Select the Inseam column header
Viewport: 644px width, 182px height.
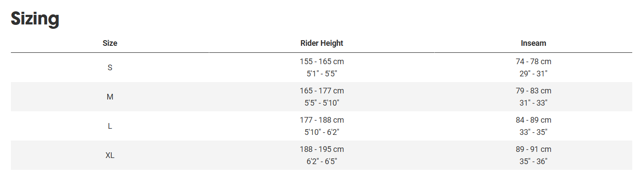pos(533,43)
